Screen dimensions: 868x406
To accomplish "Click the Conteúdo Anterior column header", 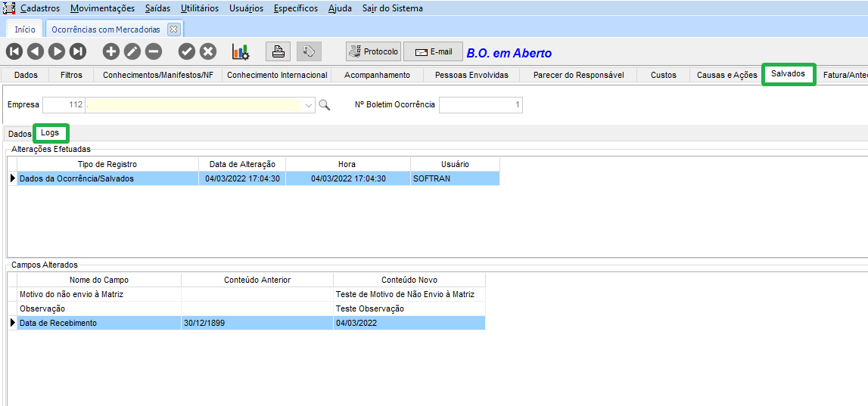I will pyautogui.click(x=257, y=280).
